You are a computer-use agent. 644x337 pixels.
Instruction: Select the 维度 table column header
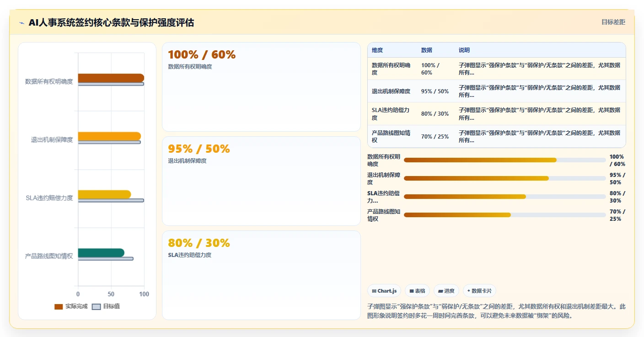[x=377, y=50]
